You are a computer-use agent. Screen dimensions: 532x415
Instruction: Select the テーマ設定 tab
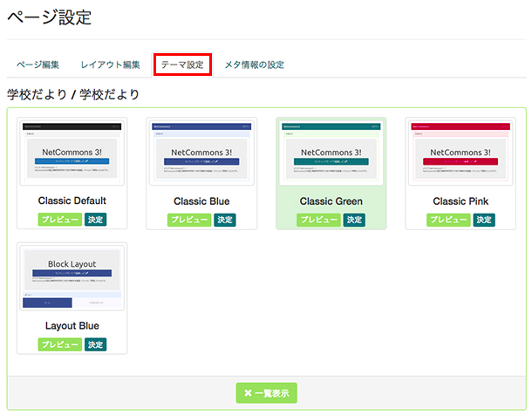182,65
